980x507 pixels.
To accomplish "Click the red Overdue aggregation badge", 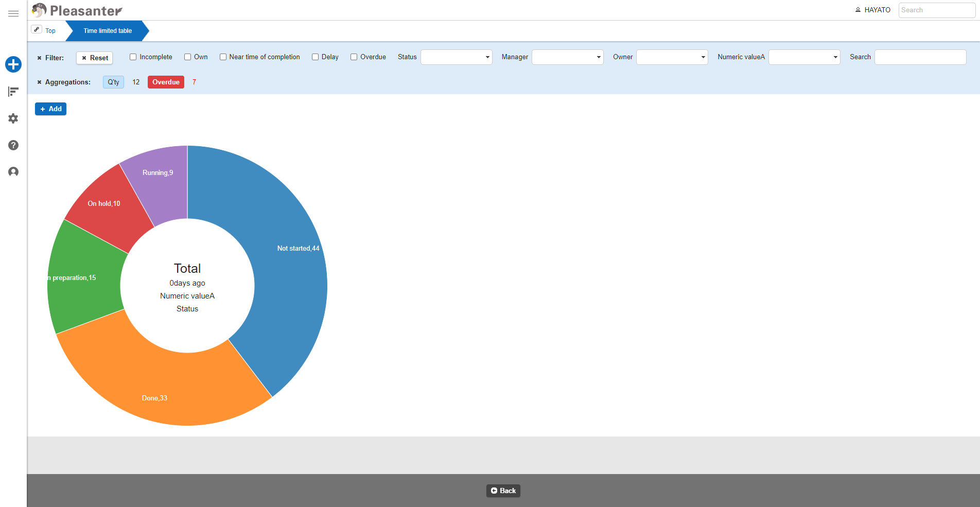I will [x=166, y=82].
